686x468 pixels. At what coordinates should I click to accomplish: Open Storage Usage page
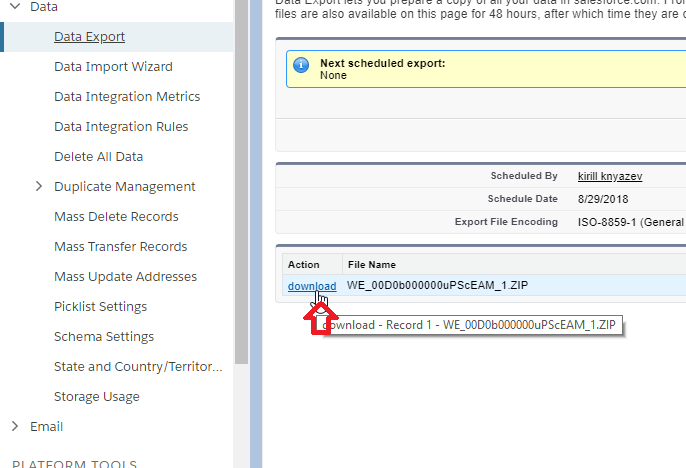click(97, 397)
